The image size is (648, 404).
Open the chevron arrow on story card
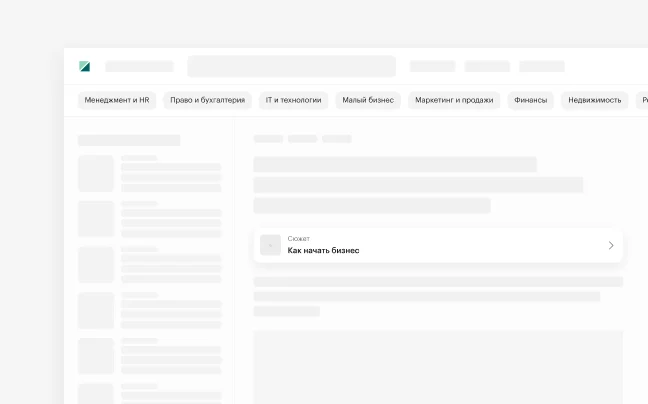tap(611, 245)
